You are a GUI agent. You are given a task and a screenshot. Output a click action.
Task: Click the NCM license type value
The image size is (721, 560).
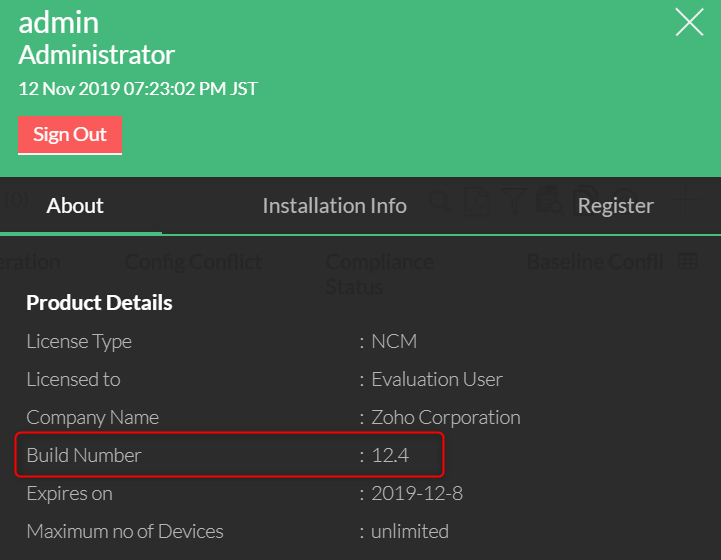394,342
